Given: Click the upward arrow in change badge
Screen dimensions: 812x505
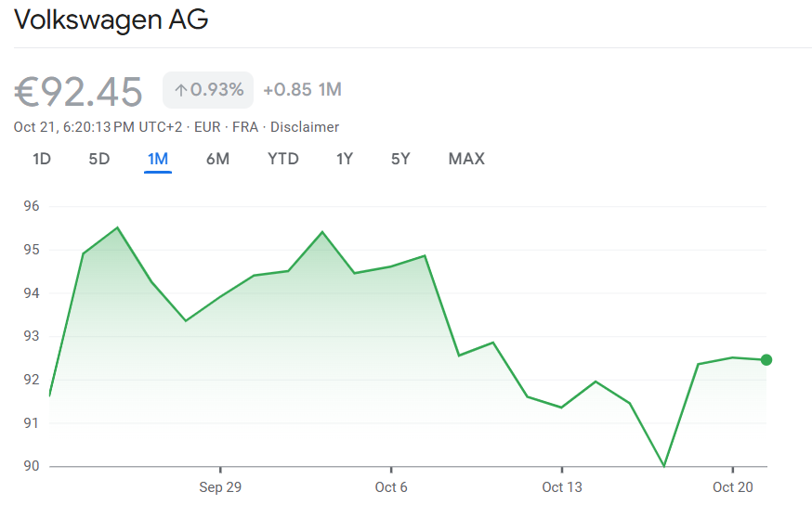Looking at the screenshot, I should pyautogui.click(x=181, y=90).
